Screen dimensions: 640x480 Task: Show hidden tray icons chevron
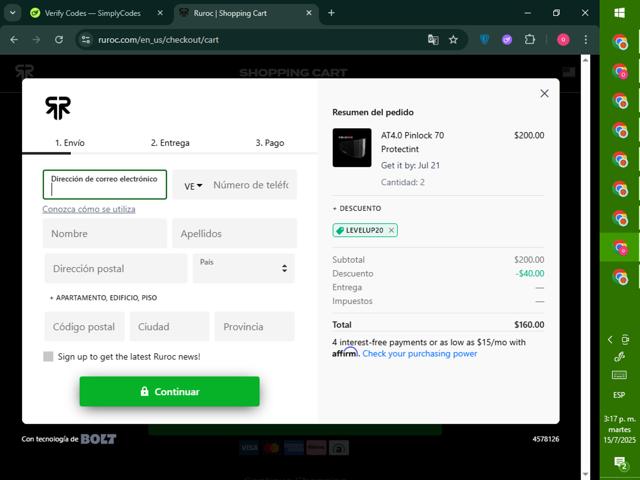point(610,340)
